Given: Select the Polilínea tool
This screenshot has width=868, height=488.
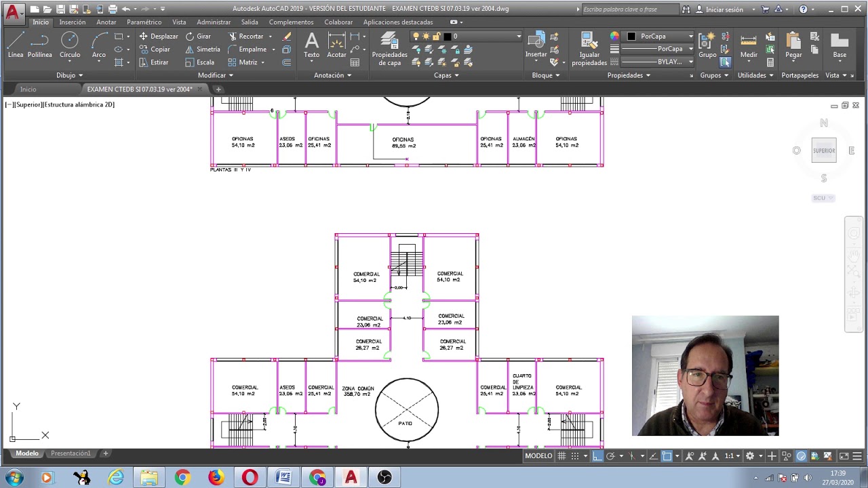Looking at the screenshot, I should 40,45.
